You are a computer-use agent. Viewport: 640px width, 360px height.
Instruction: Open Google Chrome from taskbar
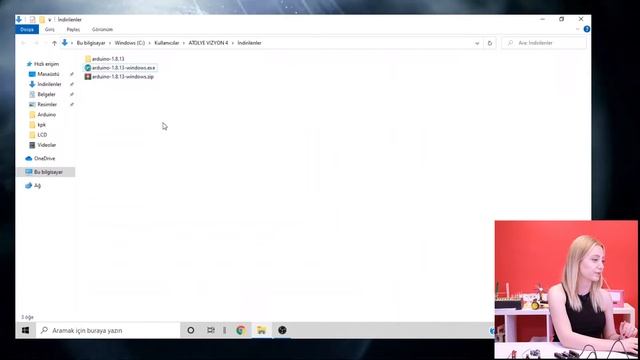click(241, 330)
